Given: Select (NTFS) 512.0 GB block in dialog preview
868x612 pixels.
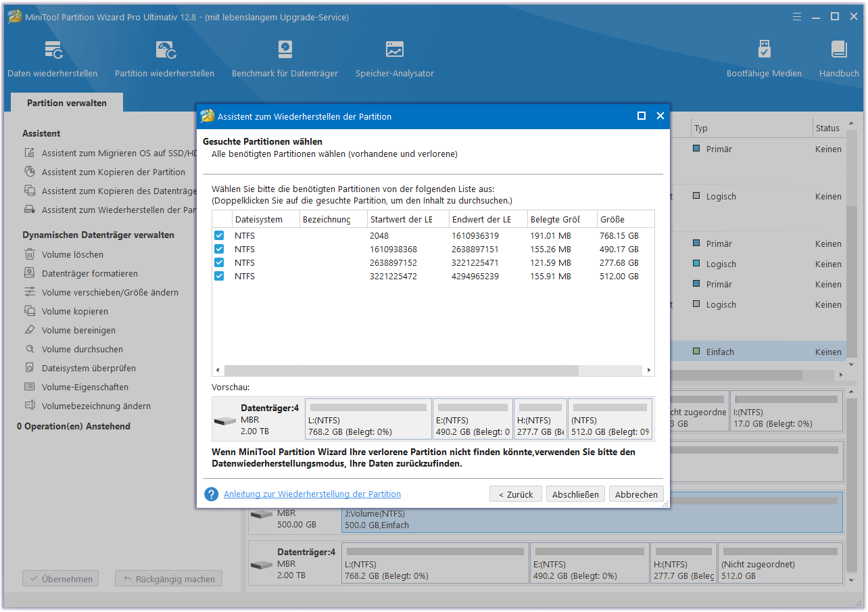Looking at the screenshot, I should pyautogui.click(x=610, y=419).
